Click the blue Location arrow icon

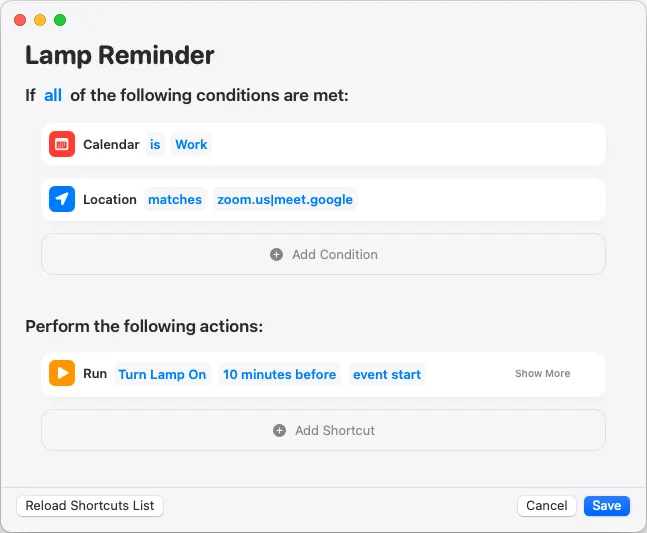(x=62, y=199)
